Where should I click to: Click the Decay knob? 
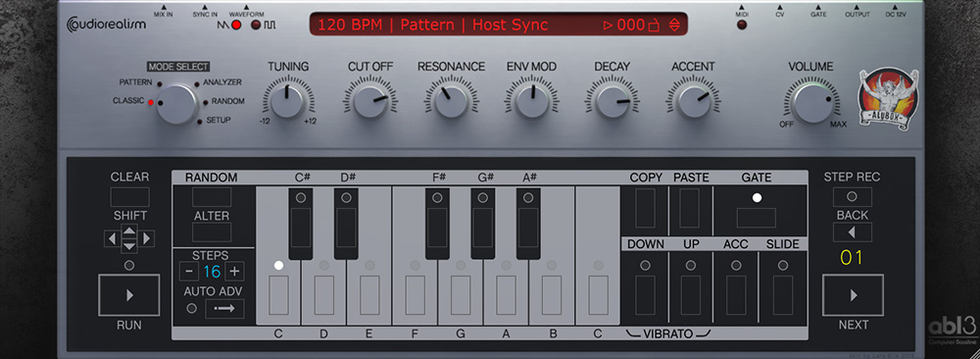click(612, 101)
